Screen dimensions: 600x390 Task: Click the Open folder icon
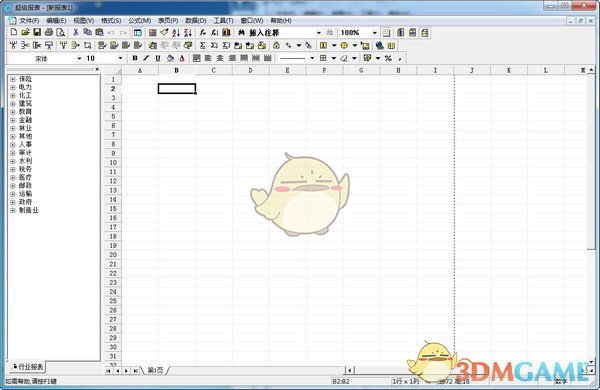(25, 33)
